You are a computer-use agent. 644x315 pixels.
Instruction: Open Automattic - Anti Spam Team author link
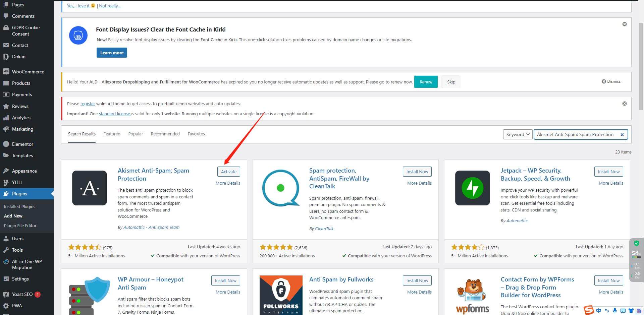(x=151, y=227)
